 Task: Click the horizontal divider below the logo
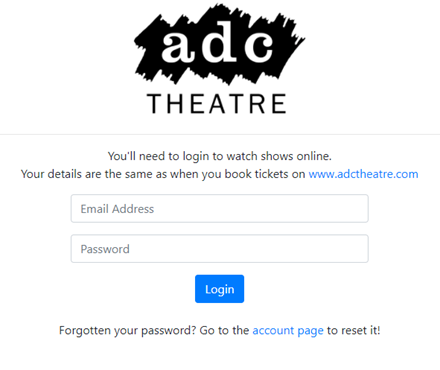point(220,134)
